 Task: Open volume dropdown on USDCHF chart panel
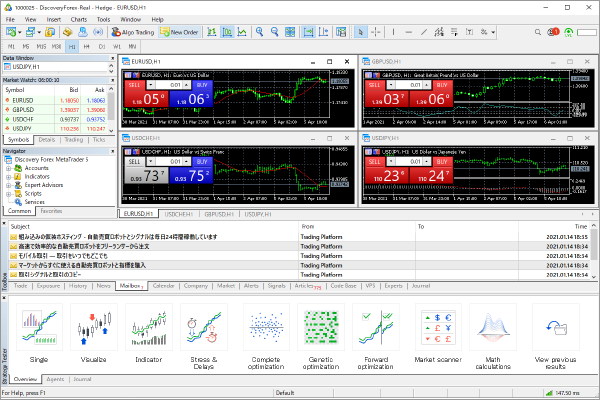[x=151, y=162]
